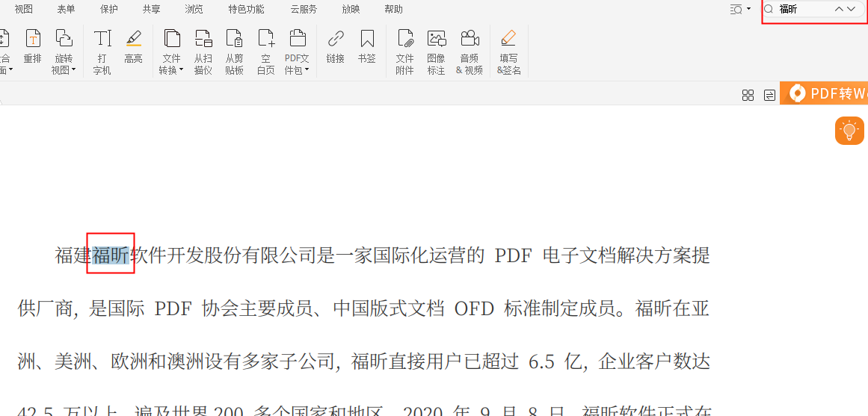The width and height of the screenshot is (868, 416).
Task: Click the text 中国版式文档
Action: point(389,308)
